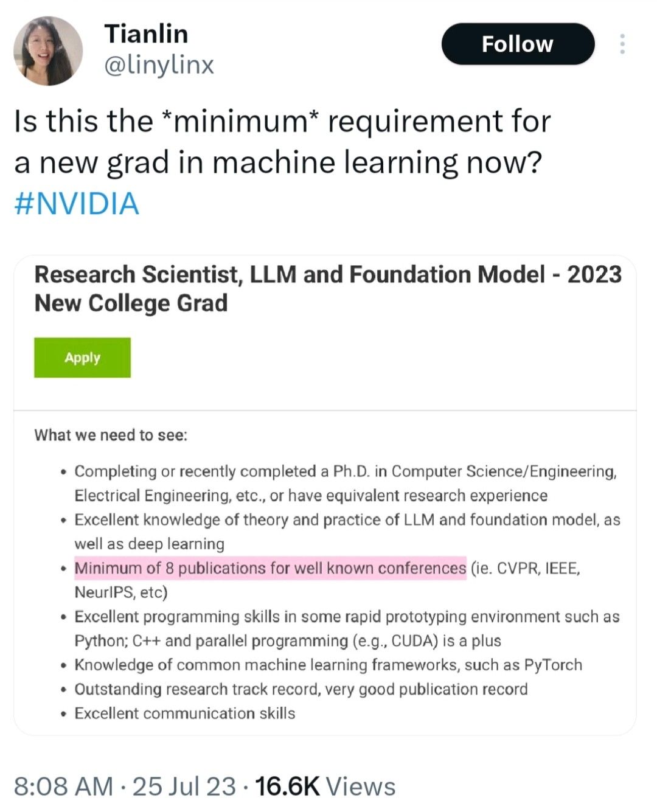
Task: Click the @linylinx handle
Action: click(x=159, y=64)
